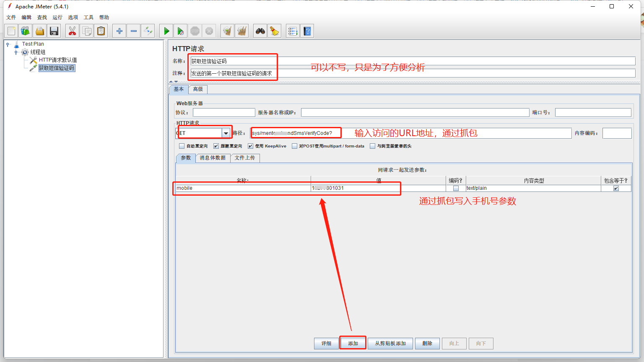Viewport: 644px width, 362px height.
Task: Select 获取短信验证码 tree item
Action: click(57, 68)
